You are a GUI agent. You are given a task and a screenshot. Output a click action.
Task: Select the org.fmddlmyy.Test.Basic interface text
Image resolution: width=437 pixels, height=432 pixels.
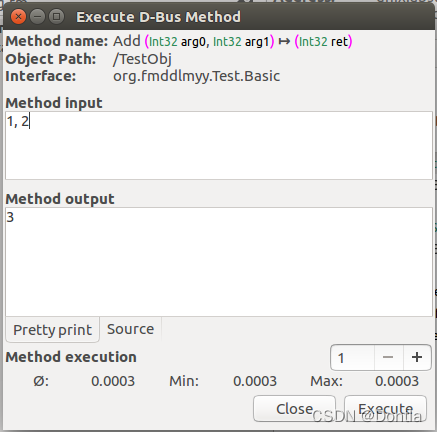197,76
